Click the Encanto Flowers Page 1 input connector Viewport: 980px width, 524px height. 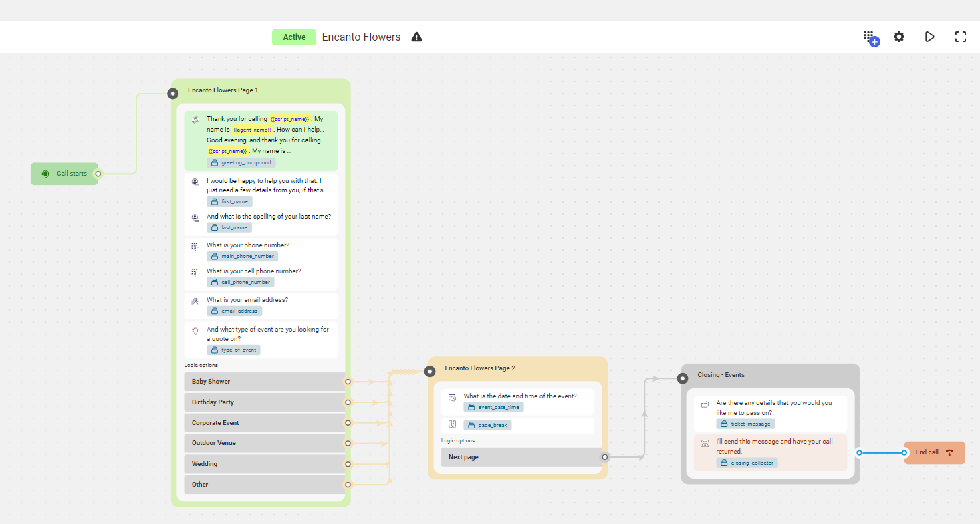[173, 93]
